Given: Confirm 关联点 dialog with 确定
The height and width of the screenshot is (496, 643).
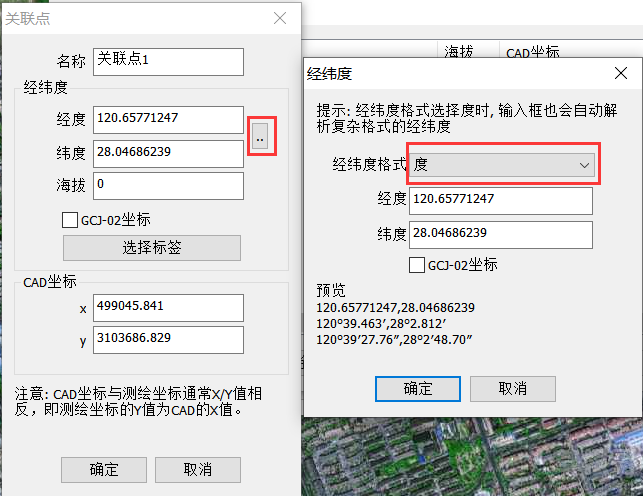Looking at the screenshot, I should (x=104, y=470).
